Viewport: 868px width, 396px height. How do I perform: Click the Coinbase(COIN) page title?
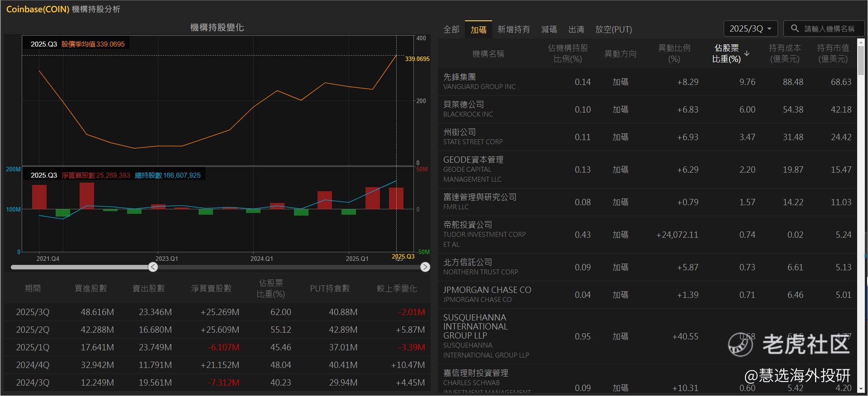click(38, 9)
